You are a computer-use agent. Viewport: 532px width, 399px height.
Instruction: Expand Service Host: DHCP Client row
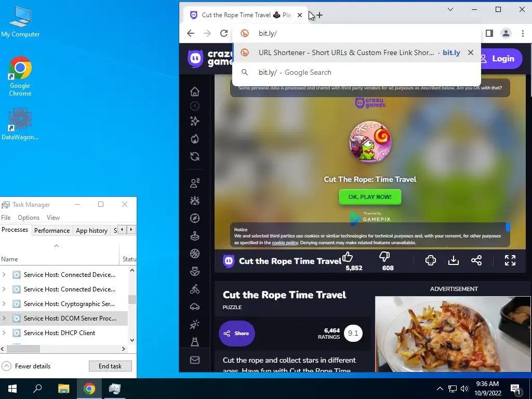[x=4, y=333]
